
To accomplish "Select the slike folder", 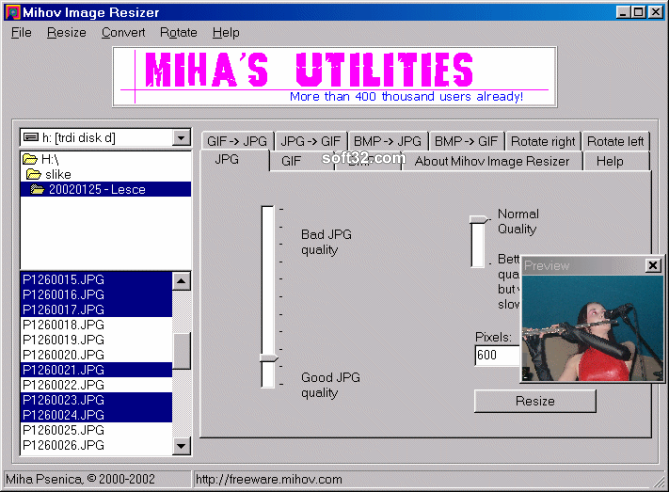I will 106,174.
